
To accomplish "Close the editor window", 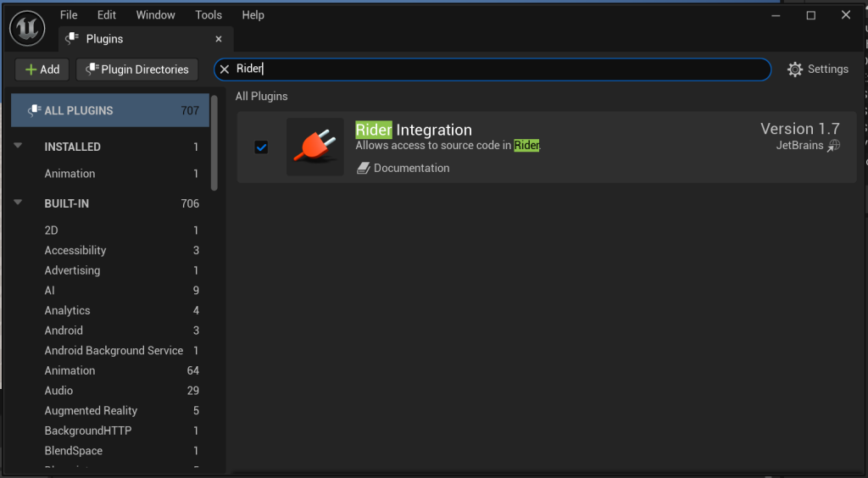I will (846, 15).
